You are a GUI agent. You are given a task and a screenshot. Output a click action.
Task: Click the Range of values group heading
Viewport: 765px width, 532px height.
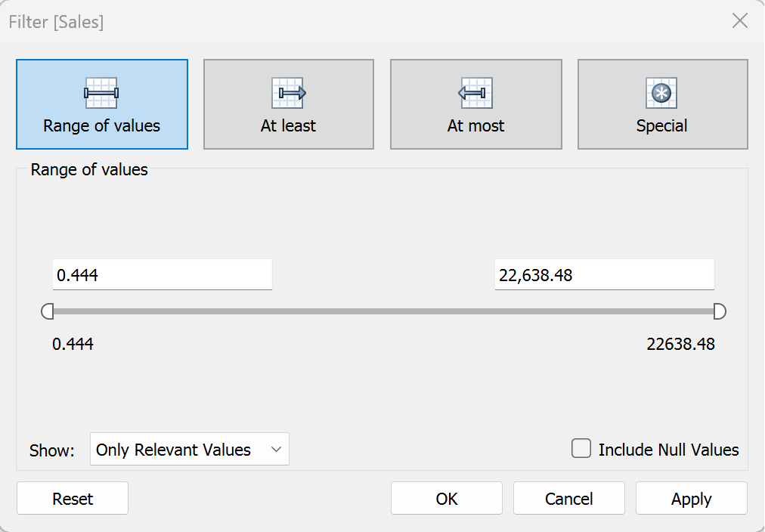coord(89,170)
